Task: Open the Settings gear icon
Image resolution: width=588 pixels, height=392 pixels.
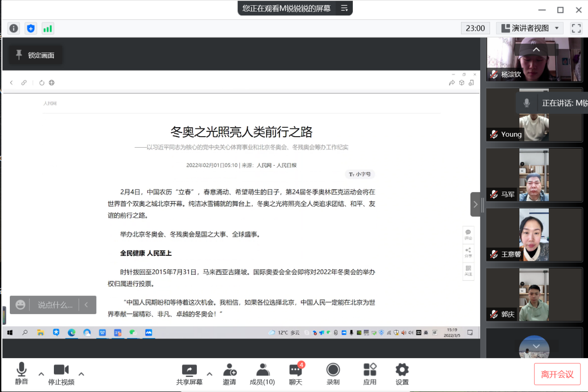Action: [402, 374]
